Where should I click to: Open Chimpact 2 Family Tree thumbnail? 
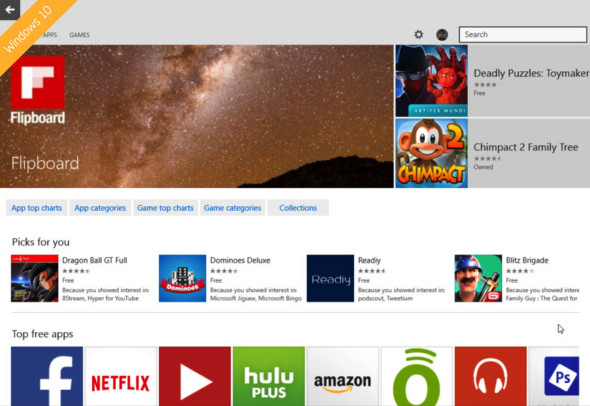432,153
